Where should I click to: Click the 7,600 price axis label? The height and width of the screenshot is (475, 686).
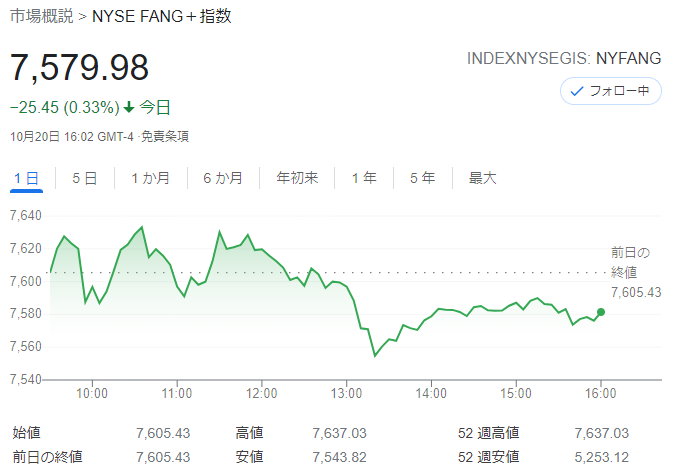click(26, 281)
